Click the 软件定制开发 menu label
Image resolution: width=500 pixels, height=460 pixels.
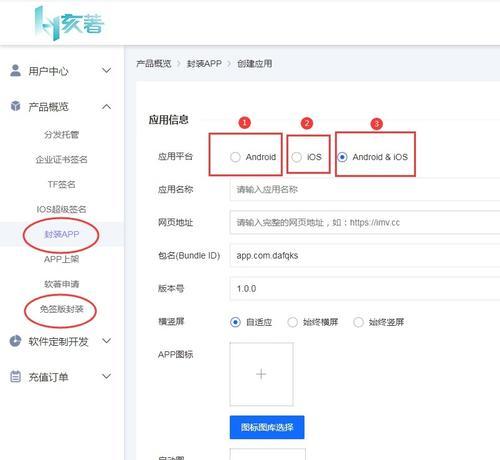click(58, 341)
